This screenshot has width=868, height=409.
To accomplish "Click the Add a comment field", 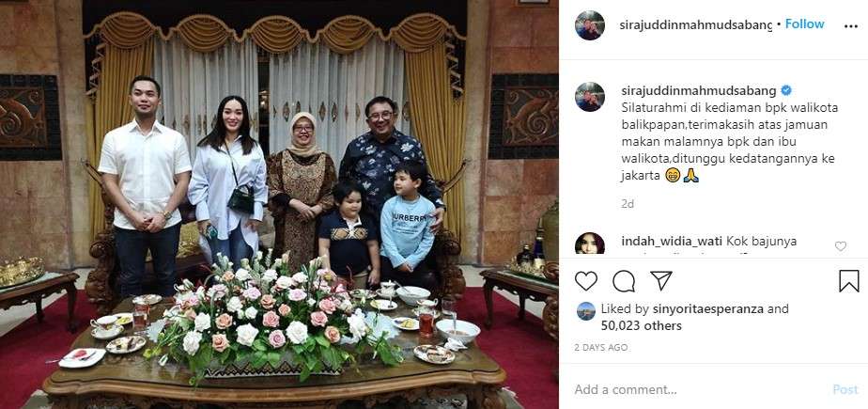I will tap(697, 389).
